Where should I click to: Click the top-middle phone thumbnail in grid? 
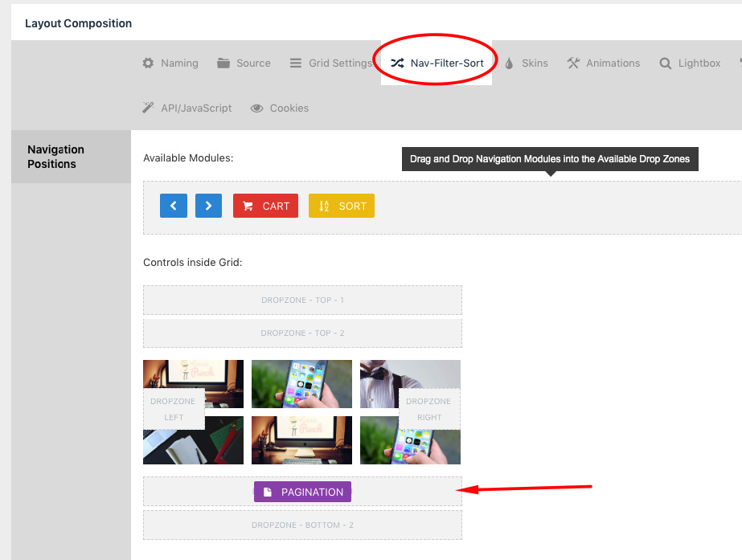pos(302,384)
